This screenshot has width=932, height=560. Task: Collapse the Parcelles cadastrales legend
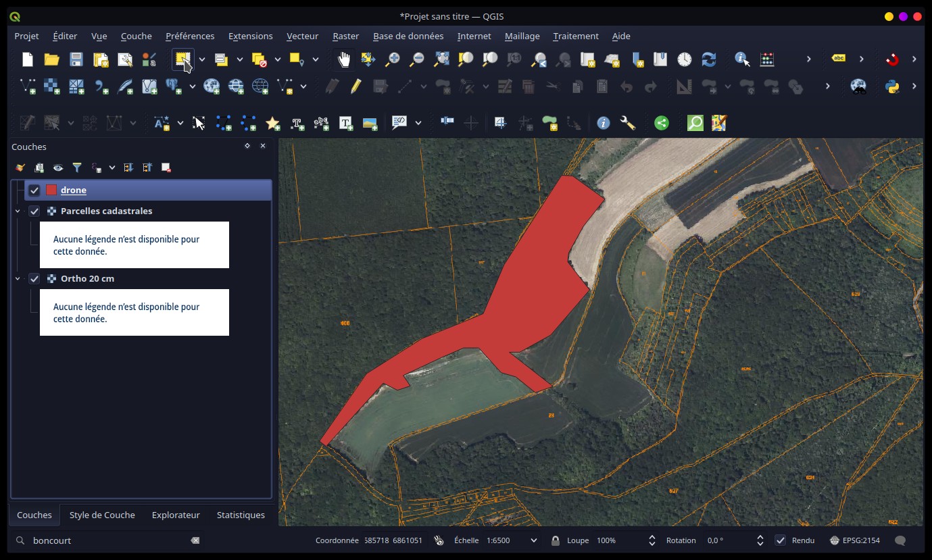point(18,211)
